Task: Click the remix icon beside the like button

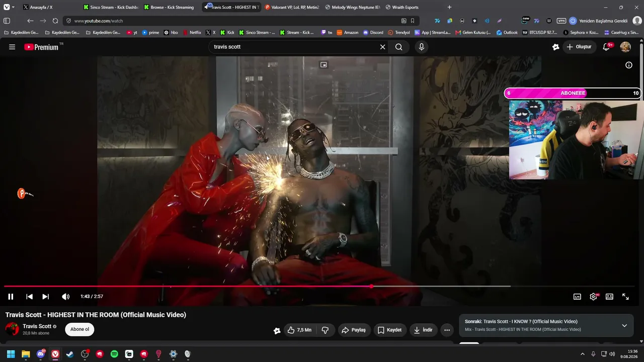Action: pyautogui.click(x=277, y=330)
